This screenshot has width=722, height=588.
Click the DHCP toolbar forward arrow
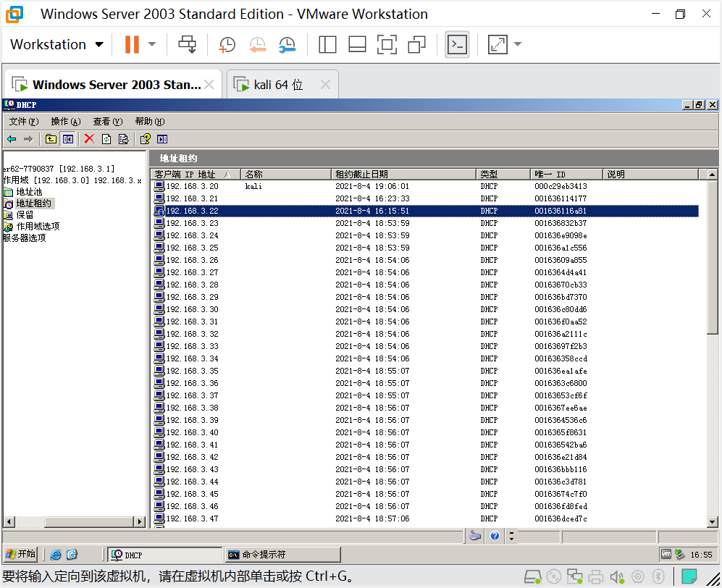28,139
